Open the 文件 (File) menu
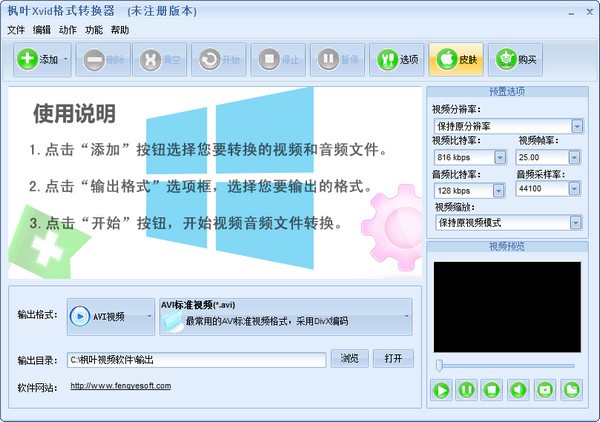The width and height of the screenshot is (600, 422). pyautogui.click(x=16, y=30)
